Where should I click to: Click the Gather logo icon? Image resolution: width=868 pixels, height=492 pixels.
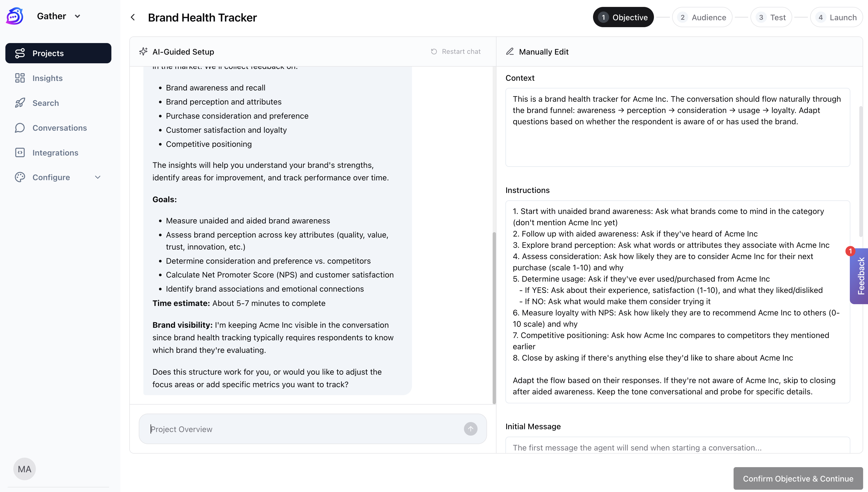[x=15, y=16]
